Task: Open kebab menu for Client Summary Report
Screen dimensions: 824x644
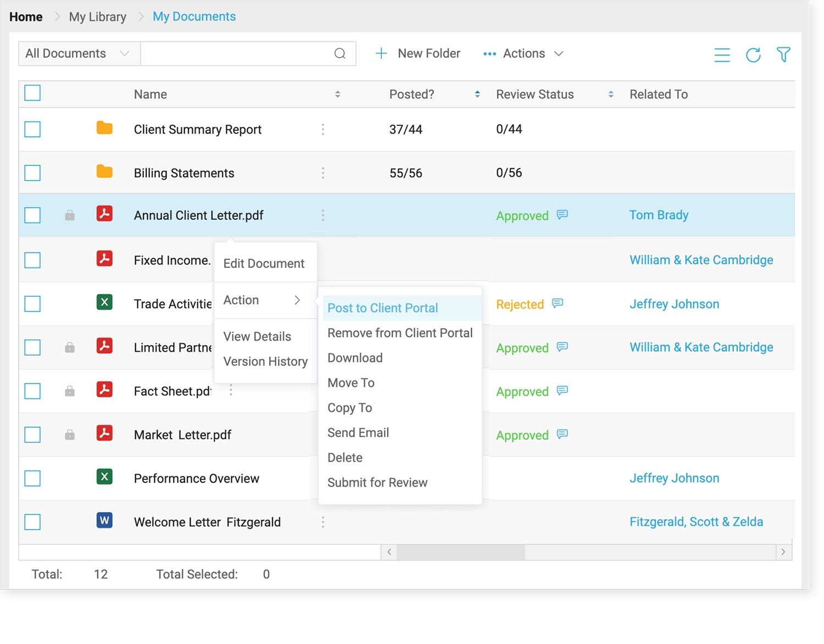Action: (323, 129)
